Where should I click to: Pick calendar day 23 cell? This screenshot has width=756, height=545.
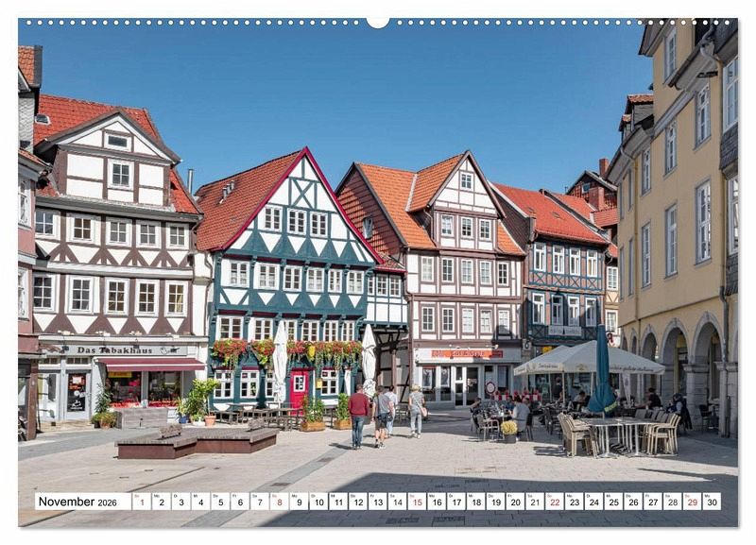(575, 502)
